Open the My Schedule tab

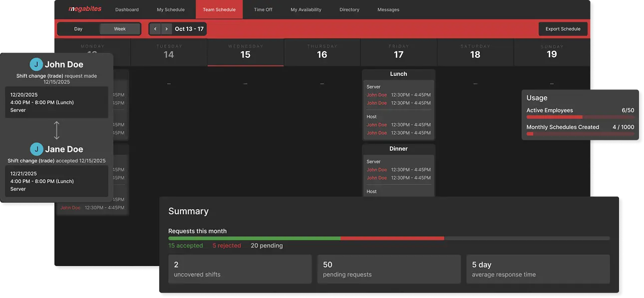[171, 9]
